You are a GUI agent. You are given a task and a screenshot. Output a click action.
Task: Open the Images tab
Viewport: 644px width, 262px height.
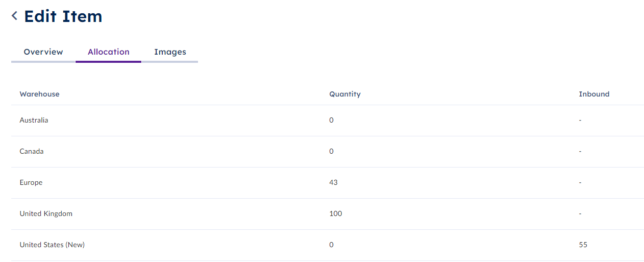170,52
